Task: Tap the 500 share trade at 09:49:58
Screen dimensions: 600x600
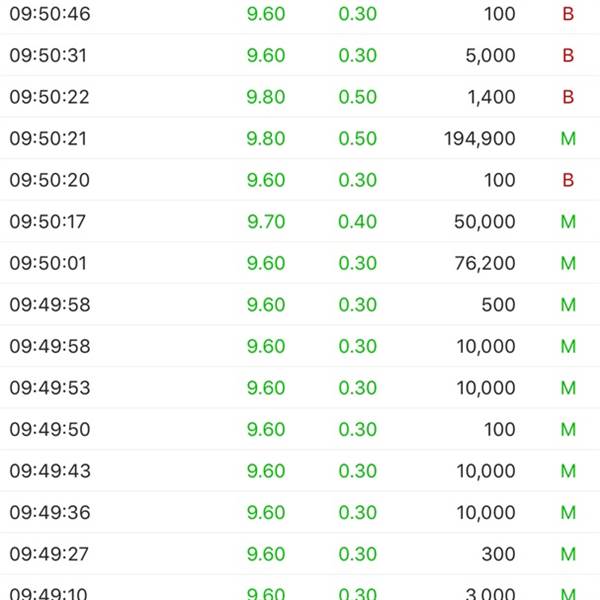Action: pyautogui.click(x=300, y=305)
